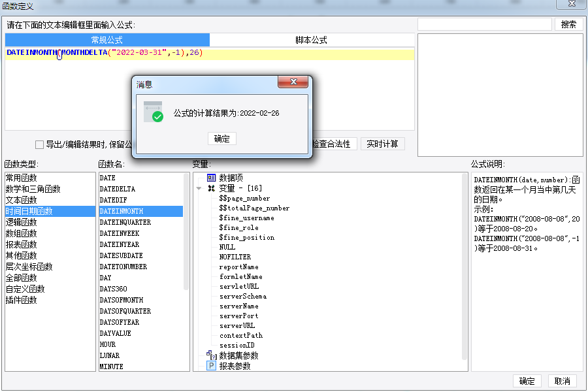Switch to the 常规公式 tab

107,40
